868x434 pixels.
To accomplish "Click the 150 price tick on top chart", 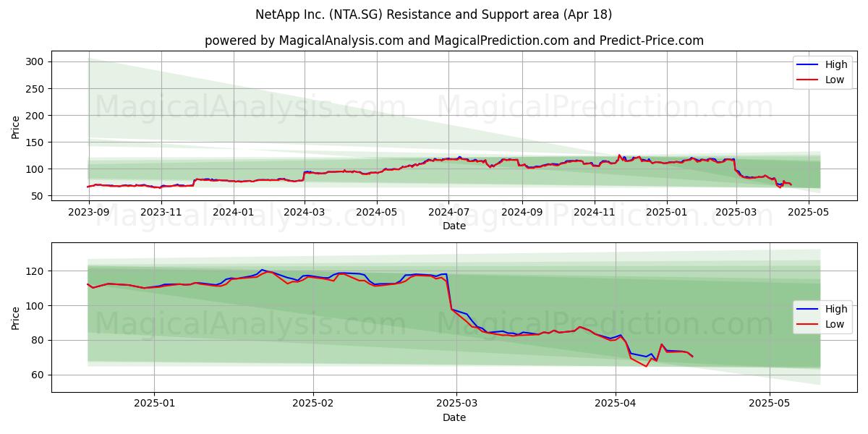I will [36, 142].
